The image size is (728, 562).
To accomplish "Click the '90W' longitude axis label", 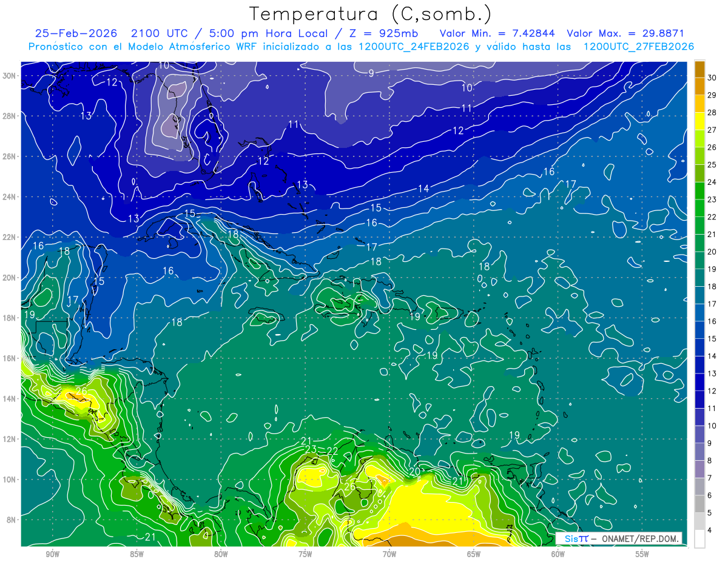I will 52,554.
